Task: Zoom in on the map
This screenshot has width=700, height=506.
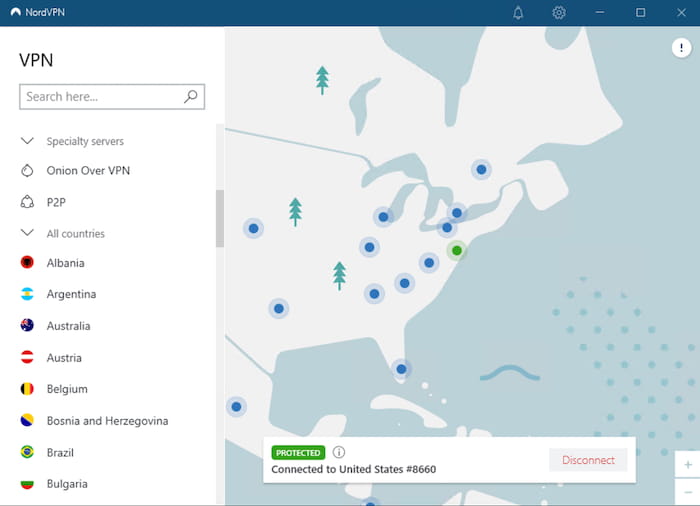Action: point(688,465)
